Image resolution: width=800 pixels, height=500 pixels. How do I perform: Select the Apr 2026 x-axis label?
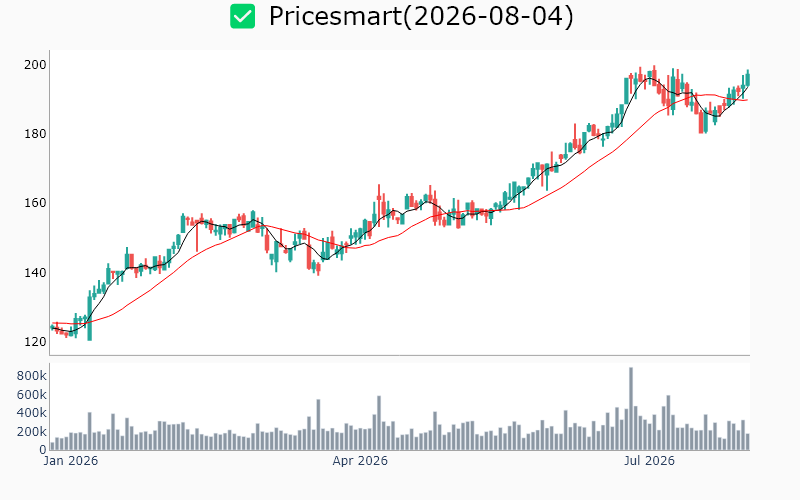coord(360,461)
